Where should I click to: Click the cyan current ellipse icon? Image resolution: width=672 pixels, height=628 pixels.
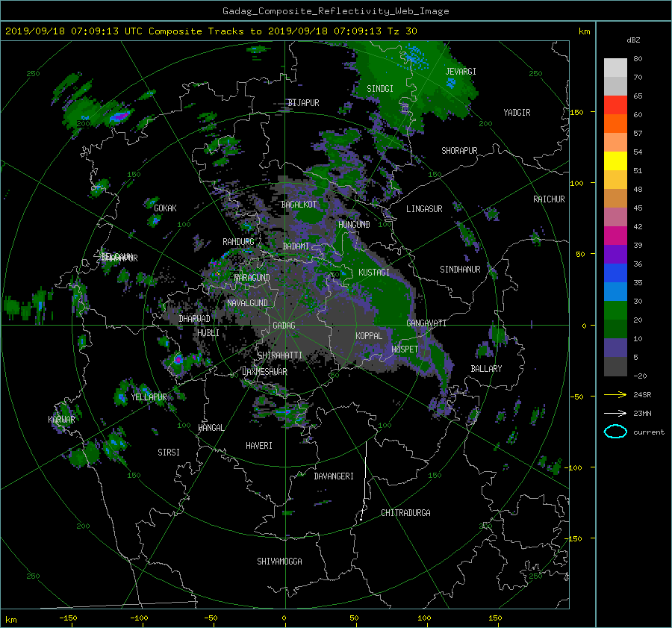pyautogui.click(x=615, y=432)
